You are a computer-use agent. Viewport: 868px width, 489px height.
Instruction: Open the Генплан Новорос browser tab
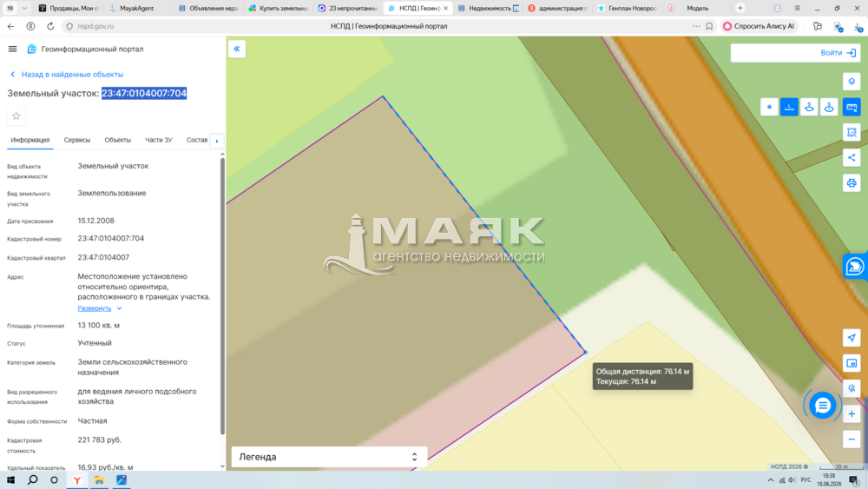tap(628, 9)
